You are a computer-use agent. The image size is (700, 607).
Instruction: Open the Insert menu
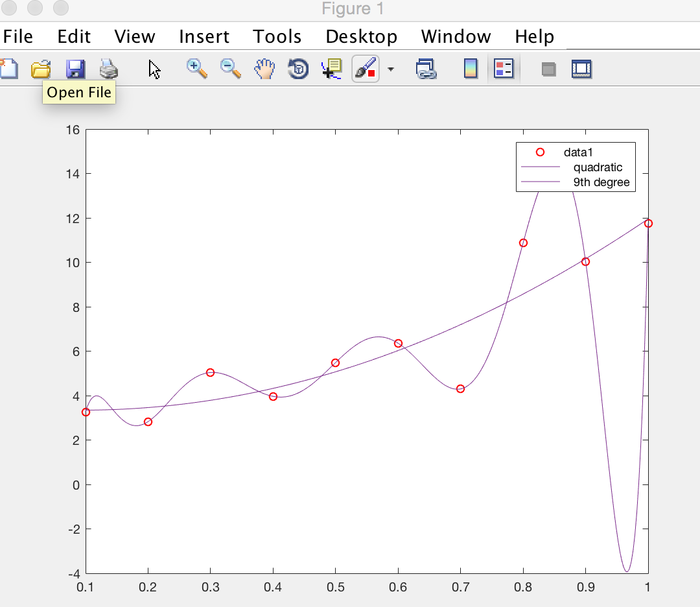pos(204,36)
